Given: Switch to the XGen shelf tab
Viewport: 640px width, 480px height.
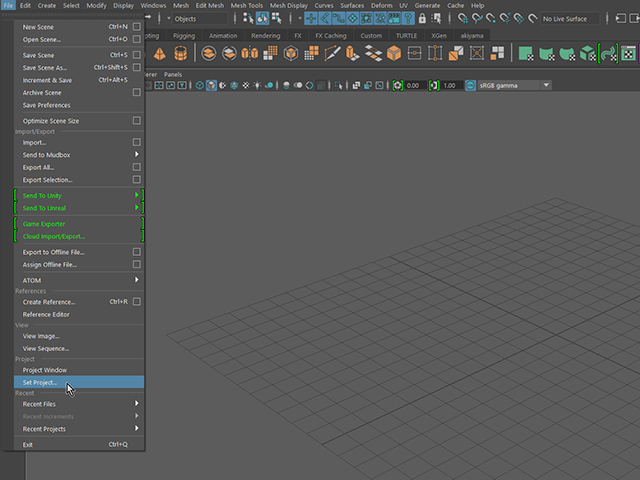Looking at the screenshot, I should (x=439, y=36).
